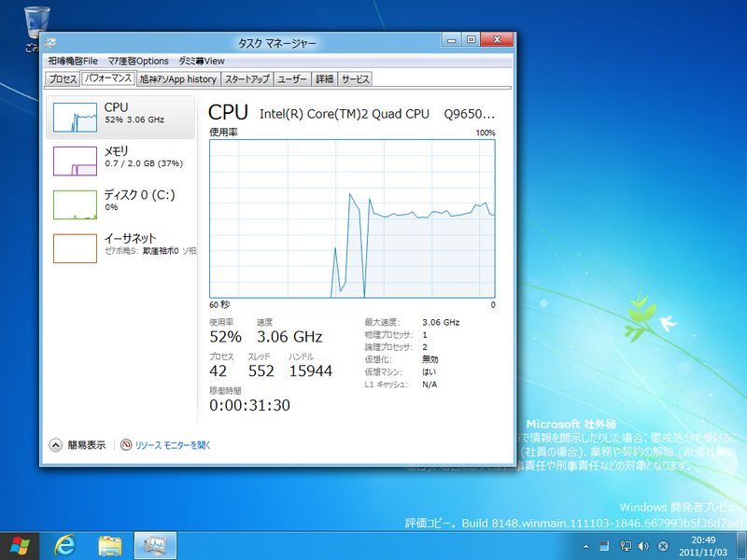Switch to the サービス tab
This screenshot has height=560, width=747.
tap(355, 79)
